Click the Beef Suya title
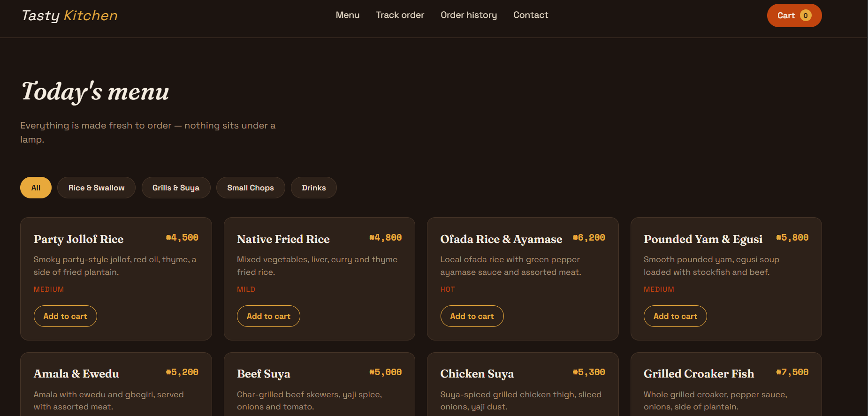 tap(264, 374)
